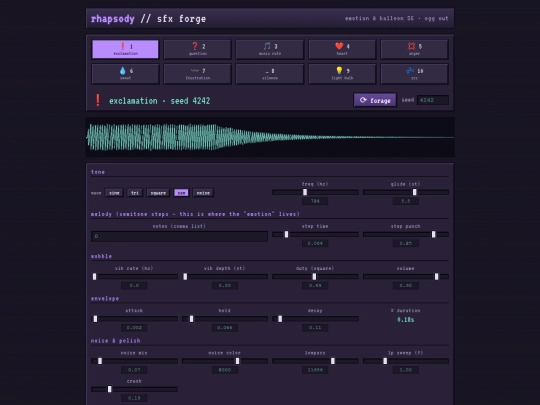Click the decay value 0.11
Screen dimensions: 540x405
coord(315,328)
